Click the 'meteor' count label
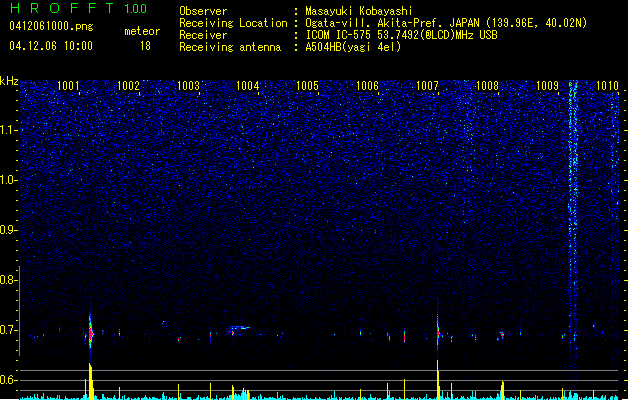This screenshot has height=400, width=629. pos(142,31)
